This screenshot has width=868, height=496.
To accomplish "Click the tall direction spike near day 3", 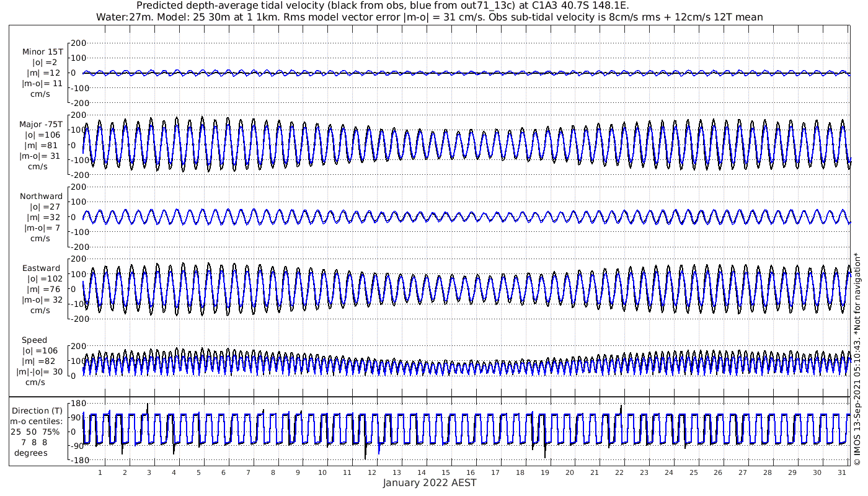I will [x=148, y=409].
